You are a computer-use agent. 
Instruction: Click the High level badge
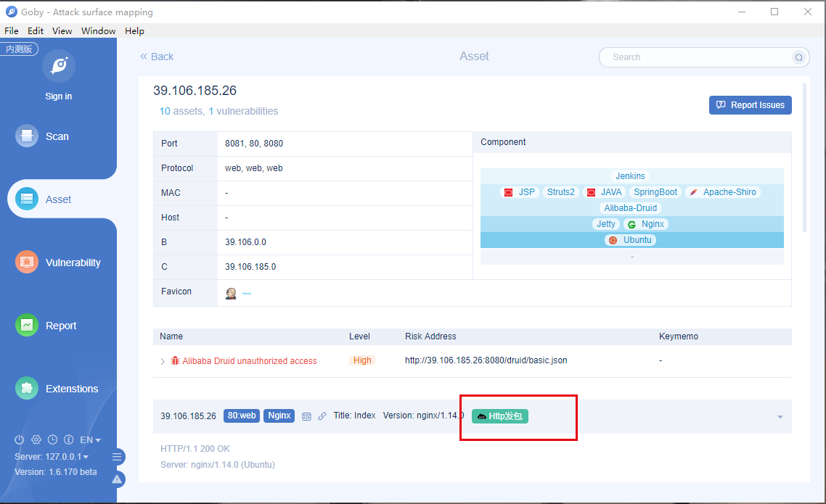pos(362,360)
